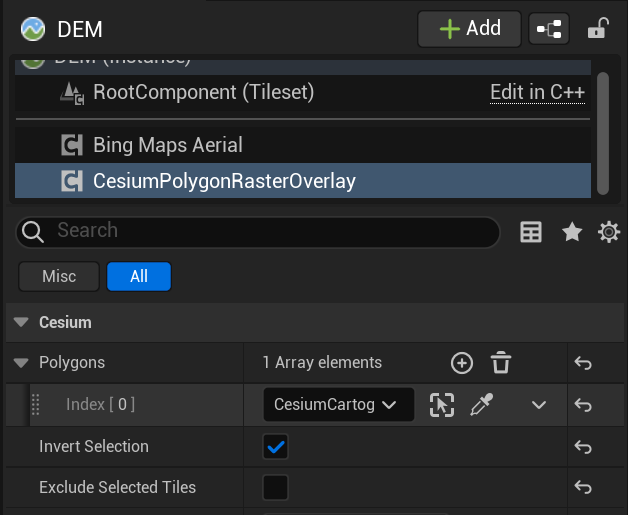This screenshot has width=628, height=515.
Task: Reset Polygons property to default
Action: 583,363
